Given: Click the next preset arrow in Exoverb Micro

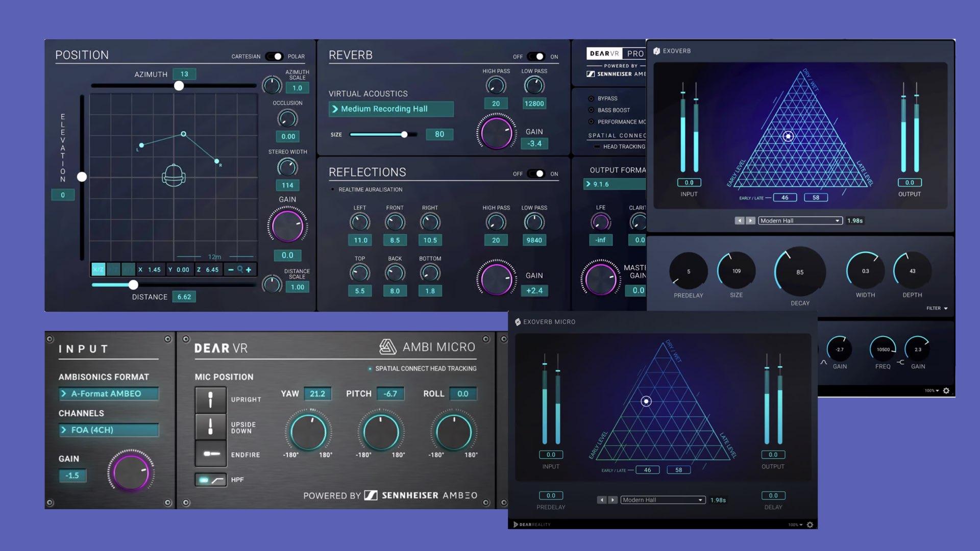Looking at the screenshot, I should coord(613,500).
